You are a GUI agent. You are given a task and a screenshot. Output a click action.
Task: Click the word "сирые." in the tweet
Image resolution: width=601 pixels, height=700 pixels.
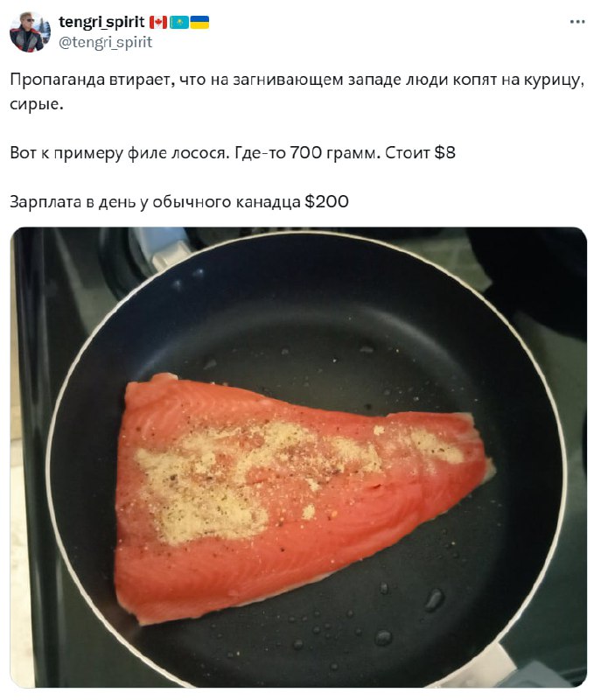[37, 104]
